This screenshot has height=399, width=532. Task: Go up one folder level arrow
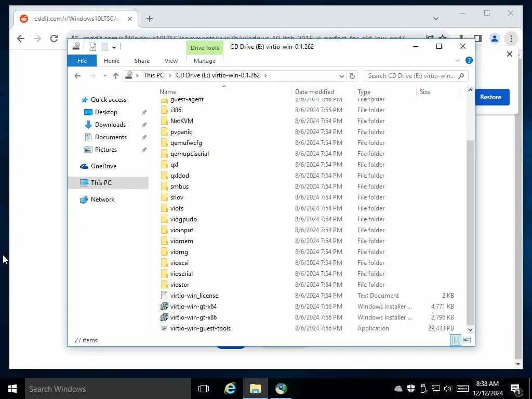[x=116, y=76]
